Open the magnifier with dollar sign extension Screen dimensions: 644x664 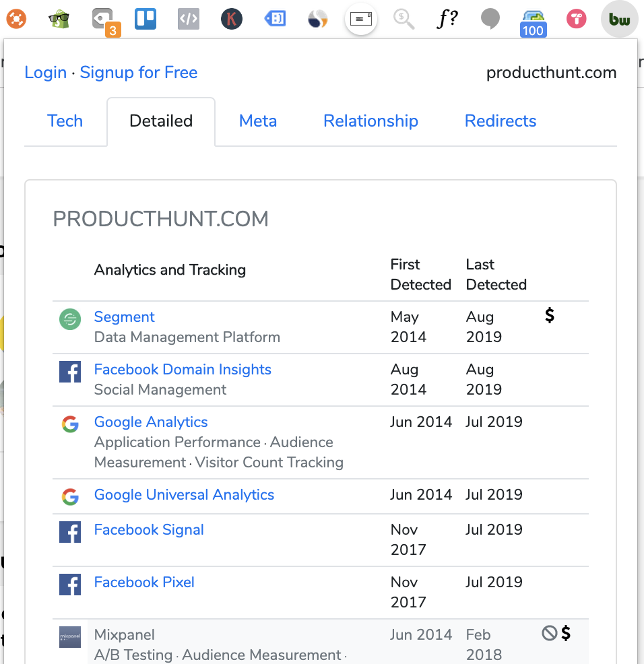[404, 19]
